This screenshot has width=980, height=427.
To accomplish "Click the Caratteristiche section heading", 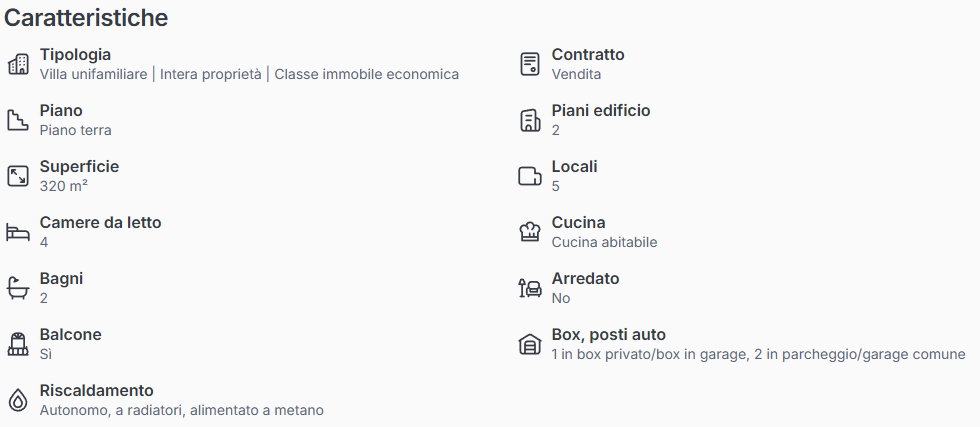I will coord(86,18).
